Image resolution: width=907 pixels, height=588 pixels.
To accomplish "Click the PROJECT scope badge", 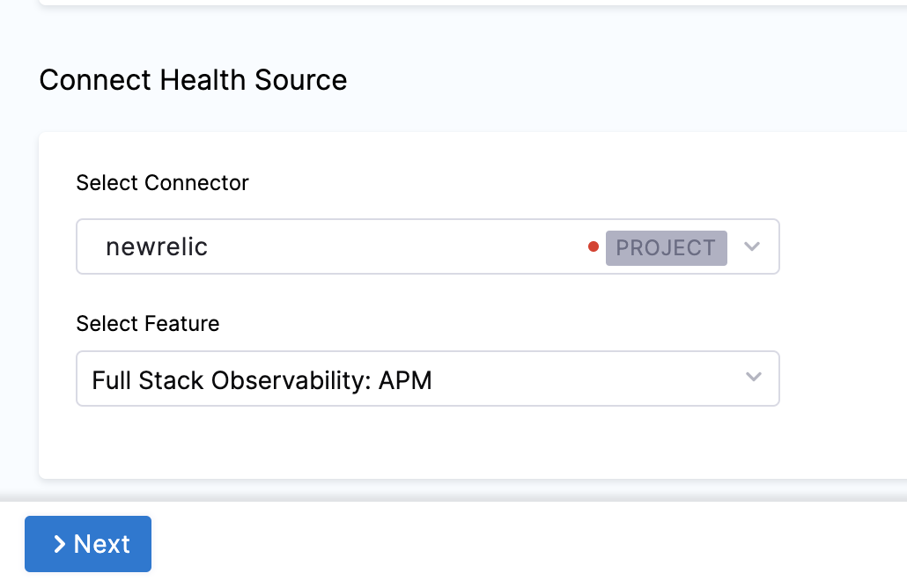I will 666,247.
